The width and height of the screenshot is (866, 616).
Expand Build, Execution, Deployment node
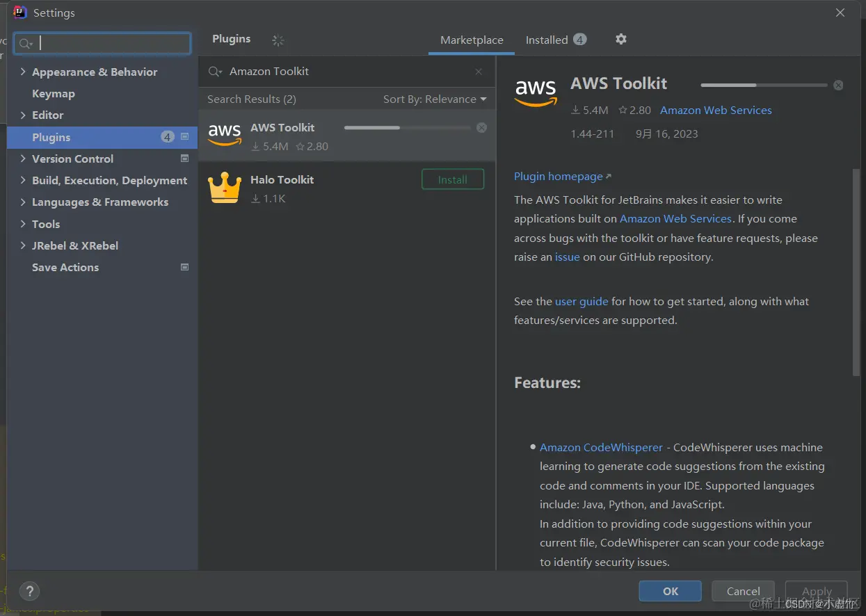[23, 180]
